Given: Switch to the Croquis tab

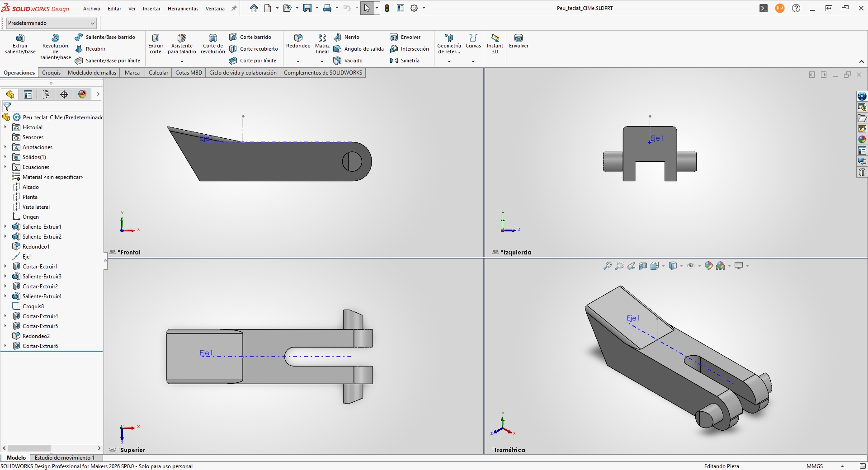Looking at the screenshot, I should pyautogui.click(x=51, y=73).
